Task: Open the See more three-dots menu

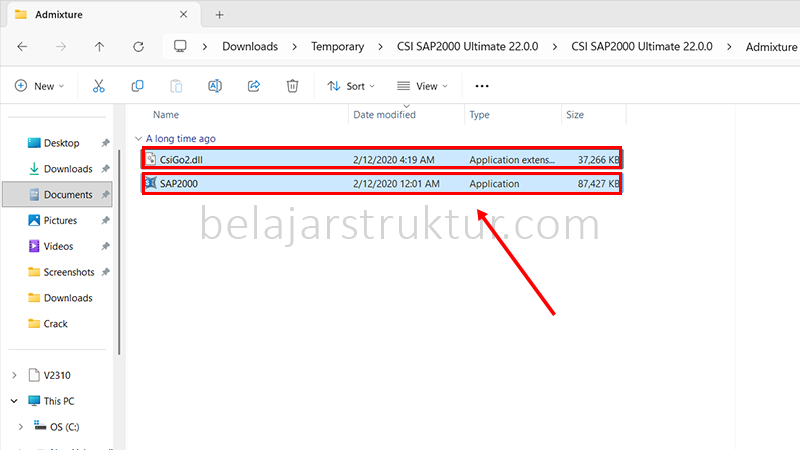Action: [482, 86]
